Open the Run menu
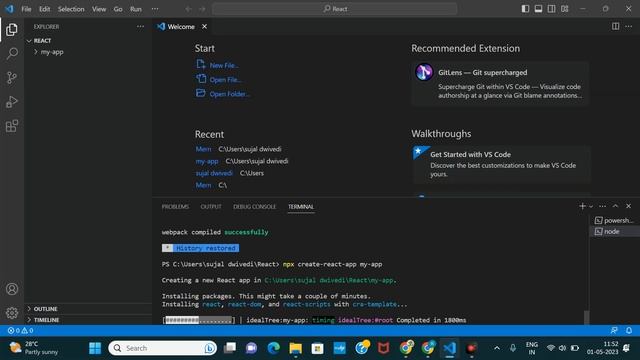 136,9
